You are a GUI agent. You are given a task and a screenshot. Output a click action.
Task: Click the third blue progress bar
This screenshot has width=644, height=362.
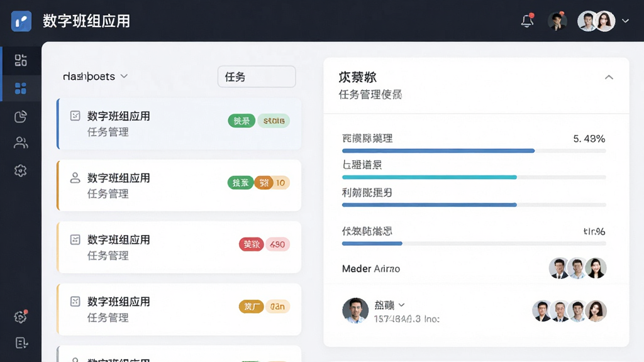pos(474,204)
